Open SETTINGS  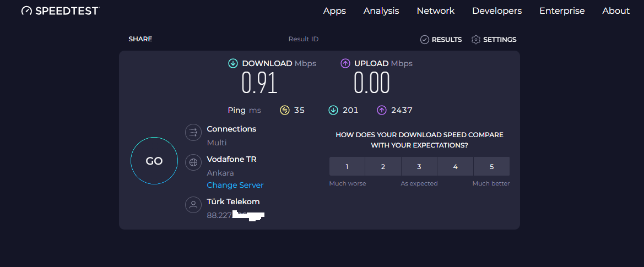point(494,40)
